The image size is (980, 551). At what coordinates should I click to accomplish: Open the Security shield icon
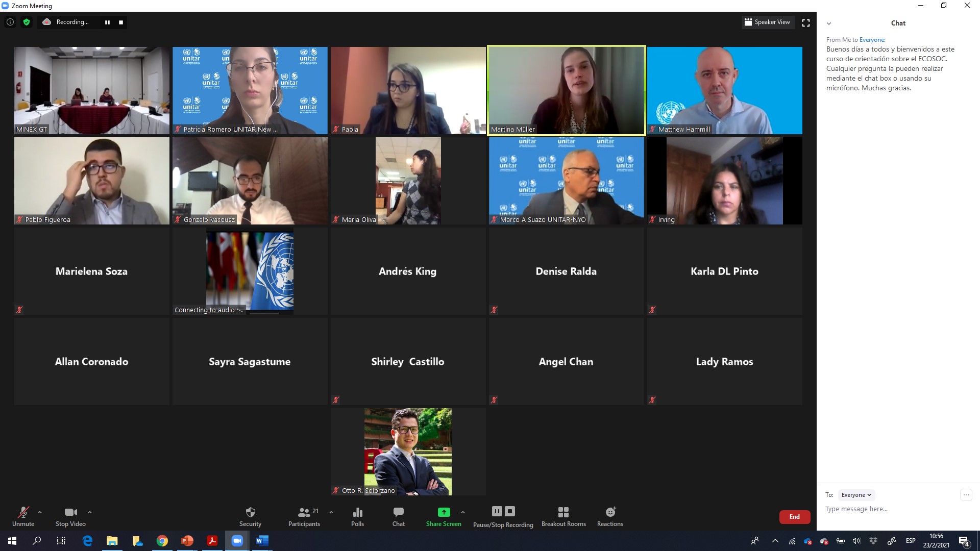click(250, 512)
